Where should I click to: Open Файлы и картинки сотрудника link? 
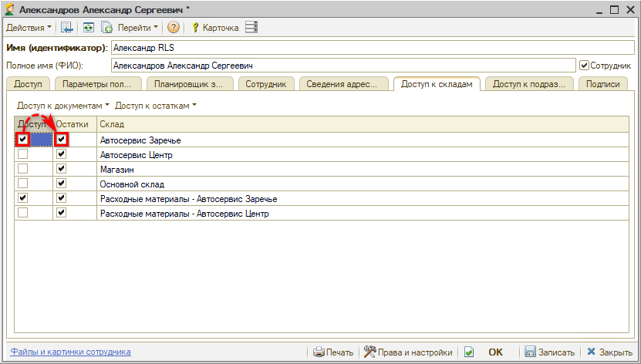(x=70, y=352)
